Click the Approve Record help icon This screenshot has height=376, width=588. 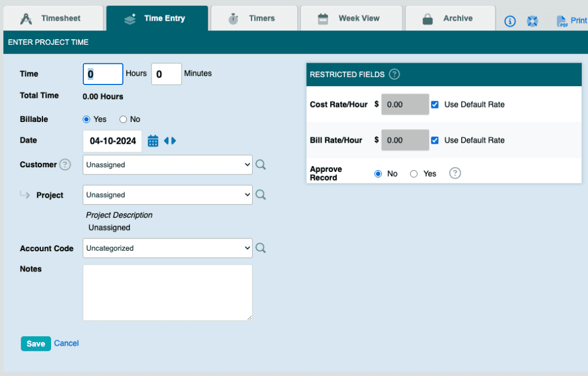[x=455, y=174]
